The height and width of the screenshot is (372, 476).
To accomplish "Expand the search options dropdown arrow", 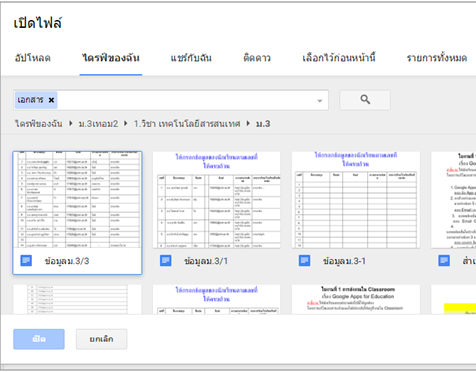I will tap(320, 101).
